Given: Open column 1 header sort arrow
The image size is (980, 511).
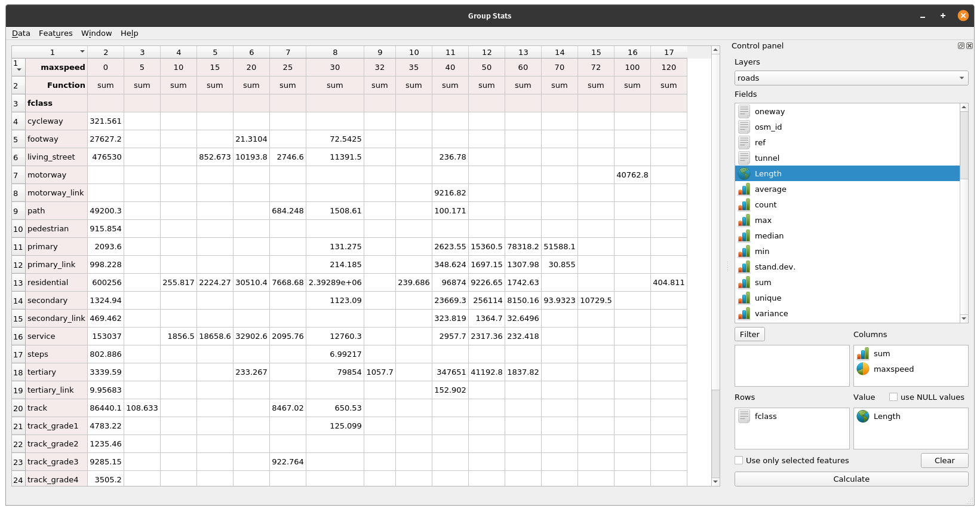Looking at the screenshot, I should pos(82,52).
